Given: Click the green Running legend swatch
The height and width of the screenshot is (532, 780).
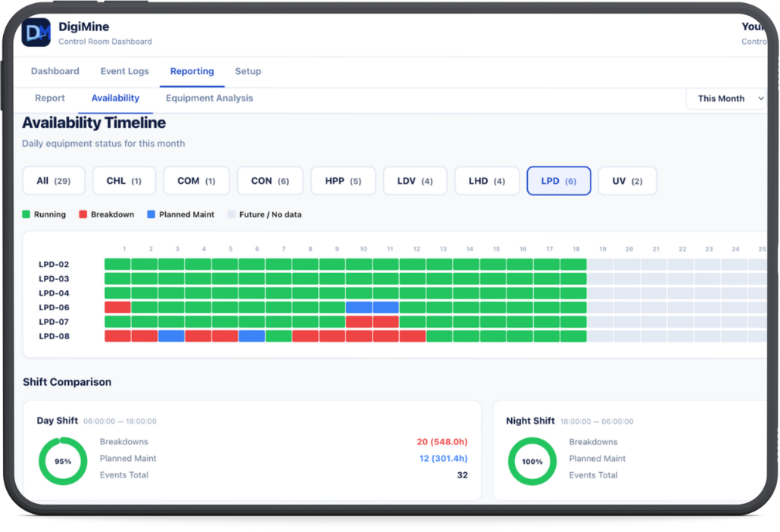Looking at the screenshot, I should [27, 215].
